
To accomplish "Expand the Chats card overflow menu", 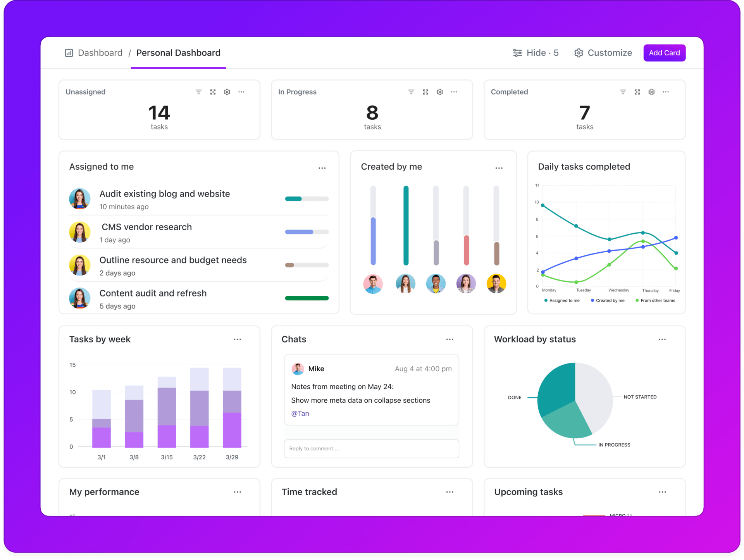I will (x=450, y=339).
